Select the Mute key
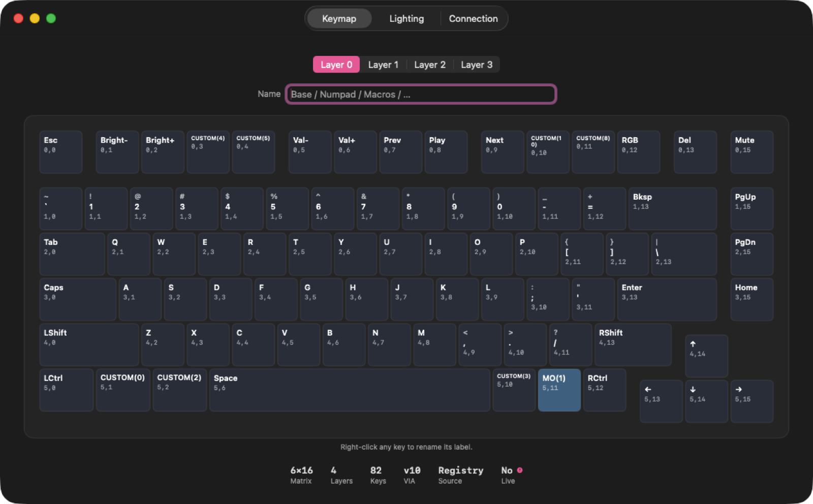Image resolution: width=813 pixels, height=504 pixels. (752, 152)
